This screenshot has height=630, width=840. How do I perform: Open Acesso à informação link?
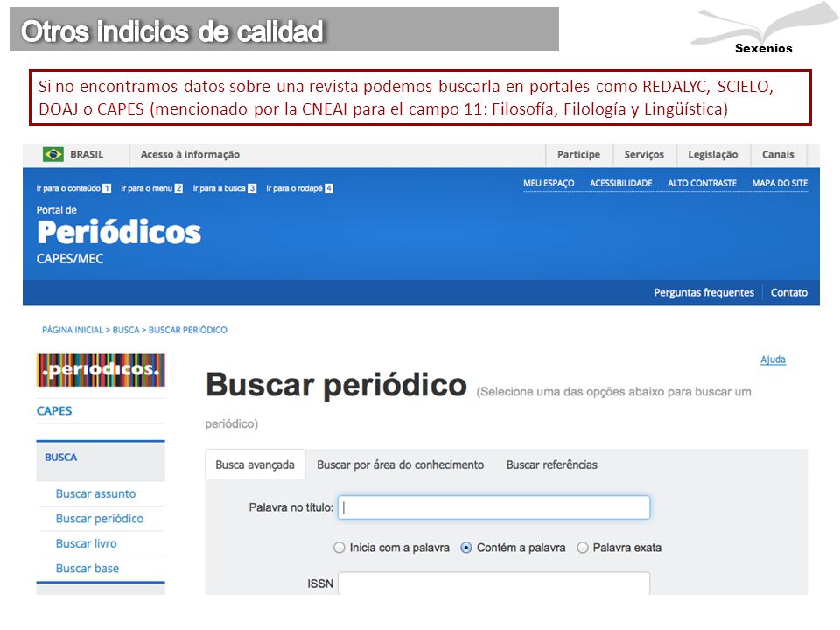(190, 154)
